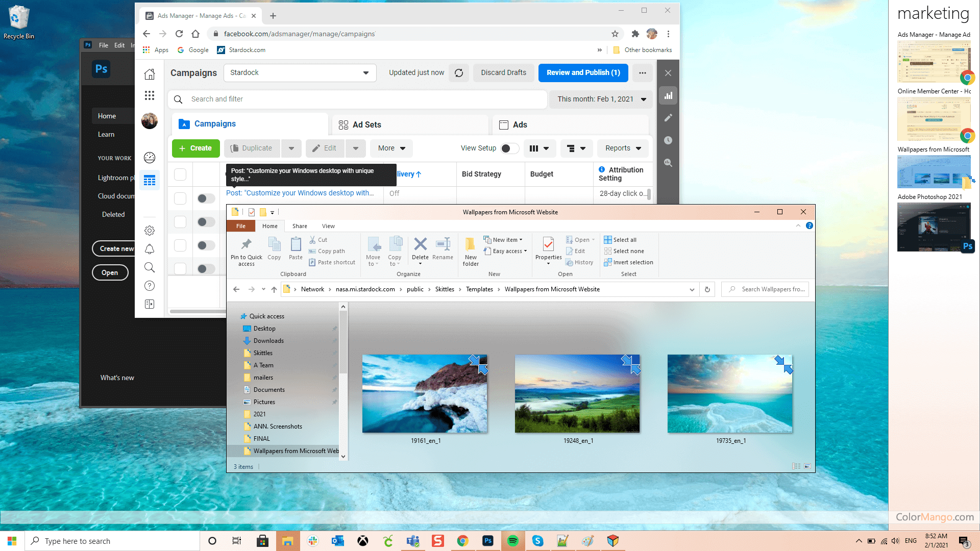Viewport: 980px width, 551px height.
Task: Open the Reports dropdown
Action: coord(622,148)
